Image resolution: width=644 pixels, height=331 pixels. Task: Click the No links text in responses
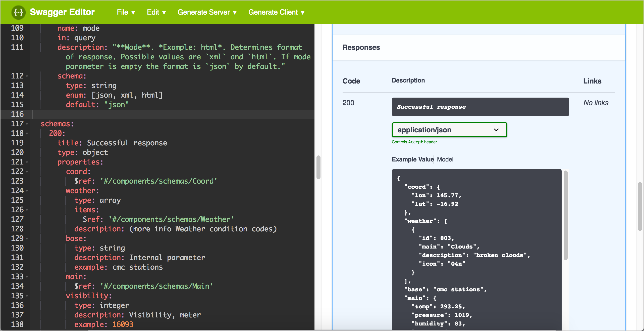pos(596,103)
